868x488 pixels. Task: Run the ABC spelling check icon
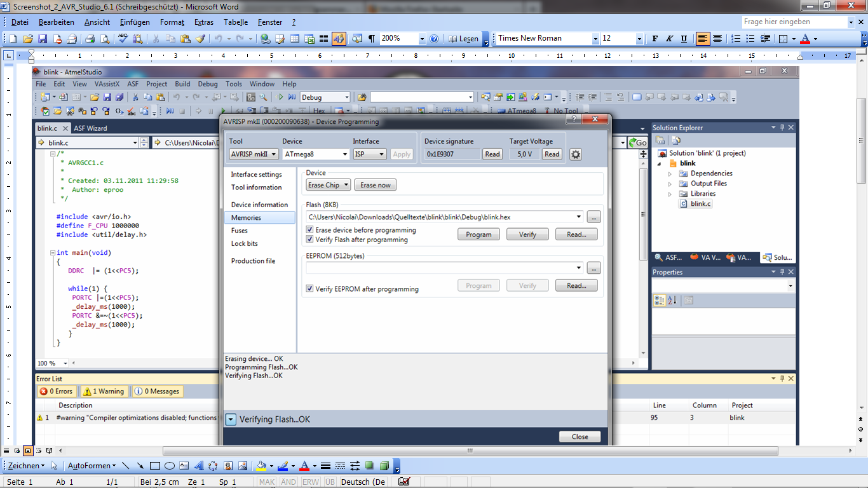pos(122,39)
